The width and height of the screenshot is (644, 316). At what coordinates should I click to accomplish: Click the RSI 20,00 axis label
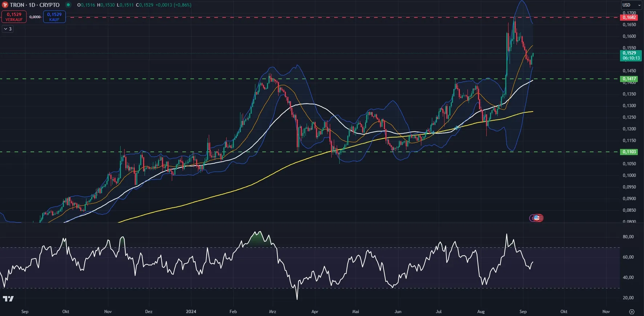tap(628, 298)
